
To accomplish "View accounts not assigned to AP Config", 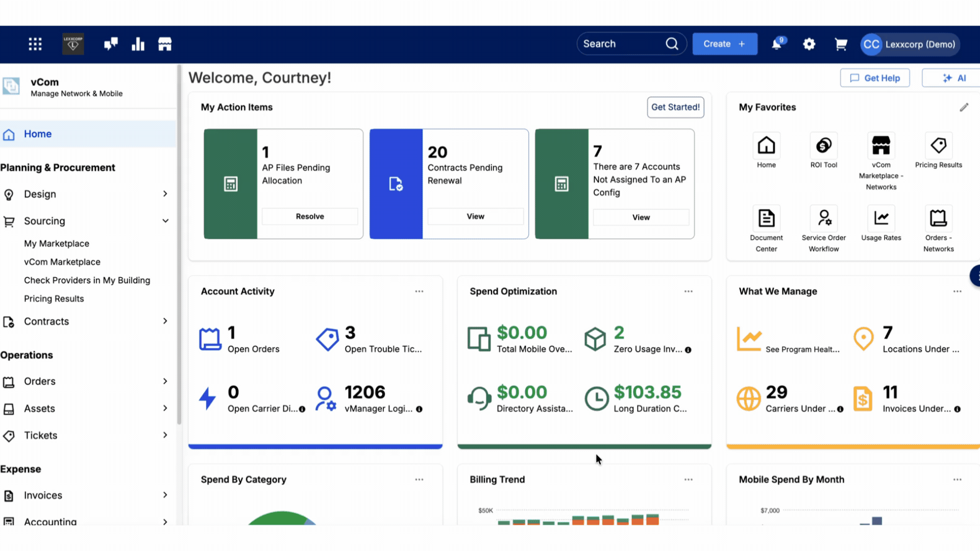I will click(x=641, y=217).
